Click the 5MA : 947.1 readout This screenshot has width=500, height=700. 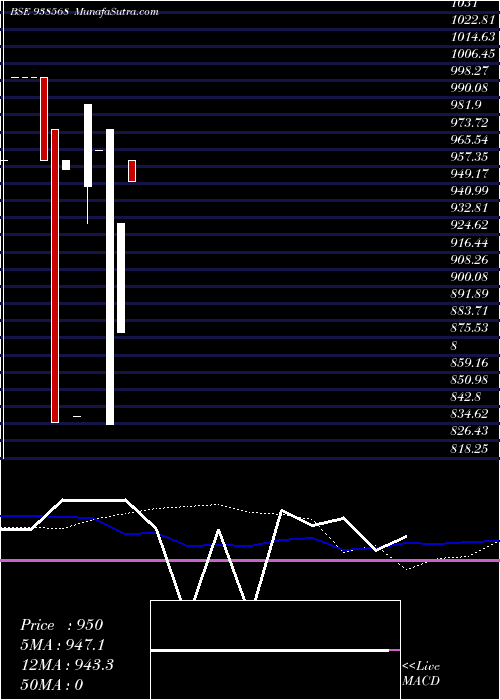pyautogui.click(x=62, y=645)
